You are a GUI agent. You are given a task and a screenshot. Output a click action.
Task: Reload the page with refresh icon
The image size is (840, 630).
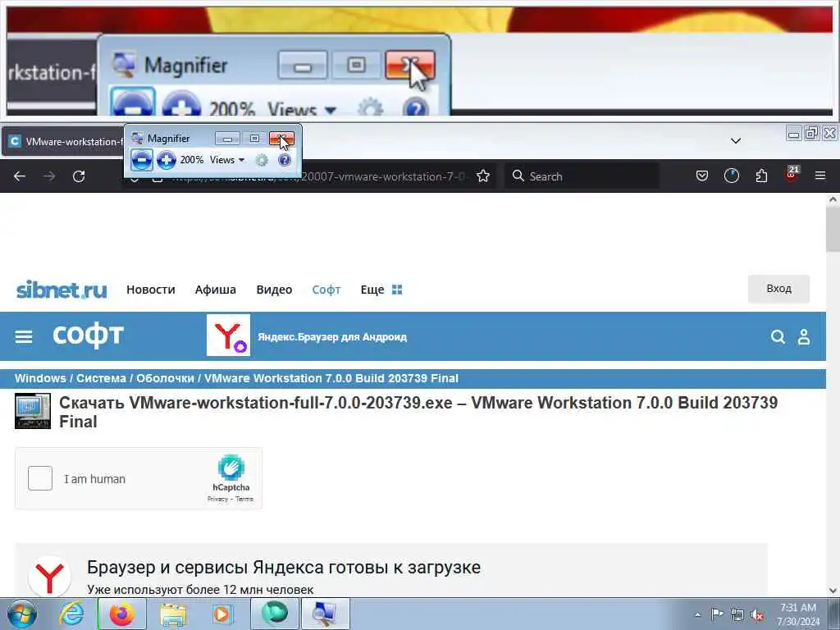[79, 176]
